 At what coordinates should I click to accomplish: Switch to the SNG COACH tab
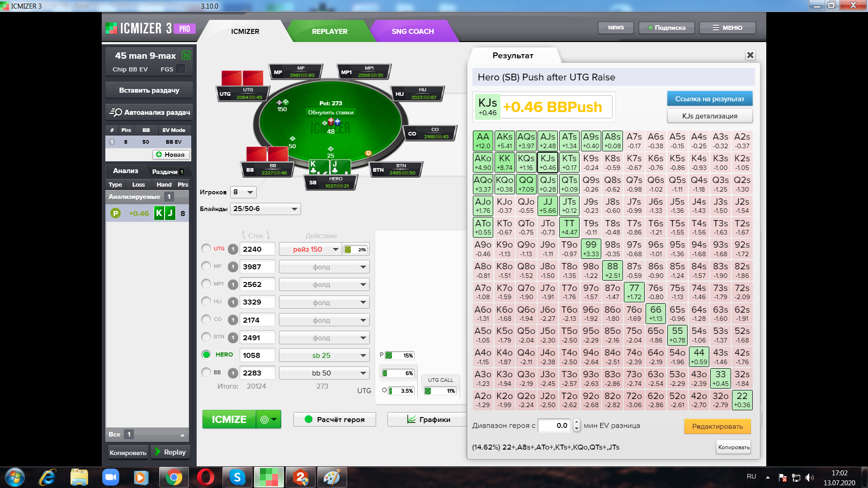pos(412,31)
